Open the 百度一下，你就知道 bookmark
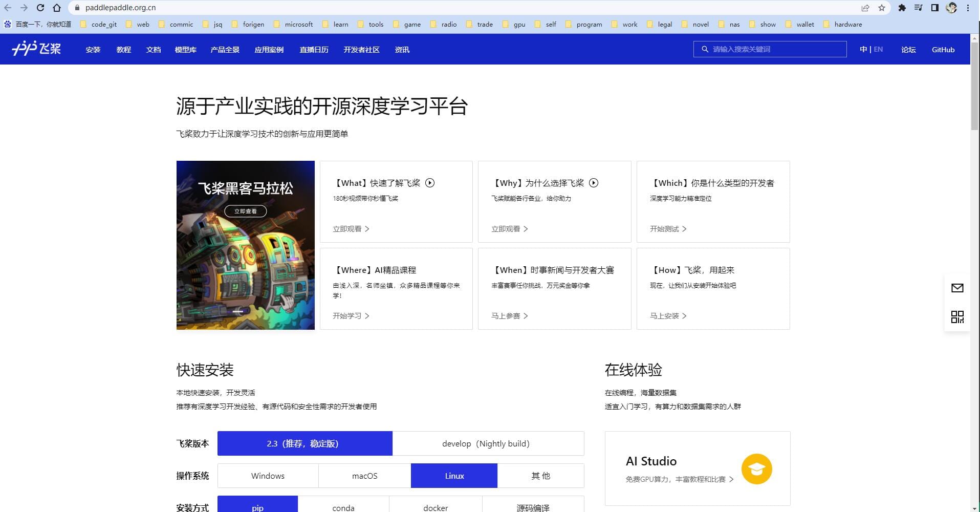Viewport: 980px width, 512px height. coord(37,24)
